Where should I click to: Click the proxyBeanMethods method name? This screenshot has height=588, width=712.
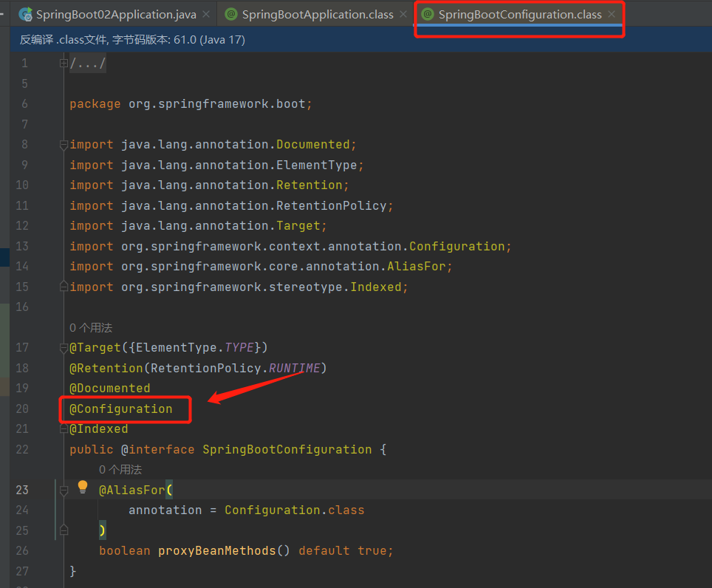coord(216,551)
